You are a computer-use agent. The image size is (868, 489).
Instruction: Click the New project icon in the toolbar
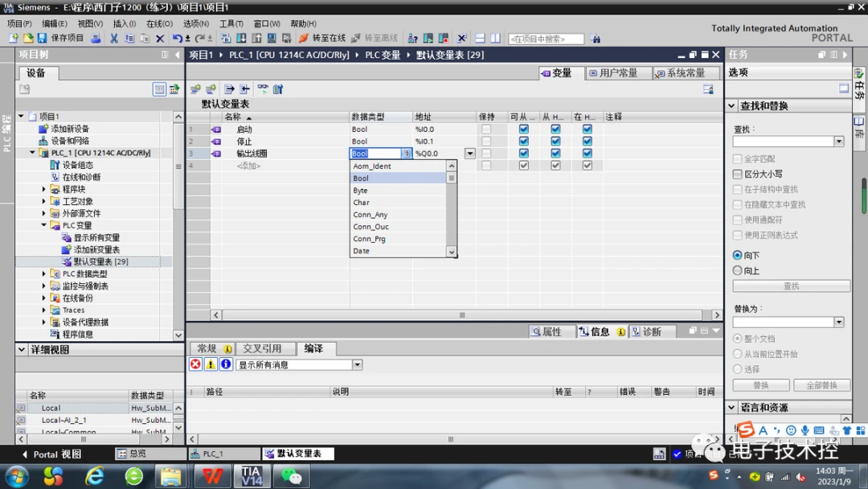[x=14, y=39]
